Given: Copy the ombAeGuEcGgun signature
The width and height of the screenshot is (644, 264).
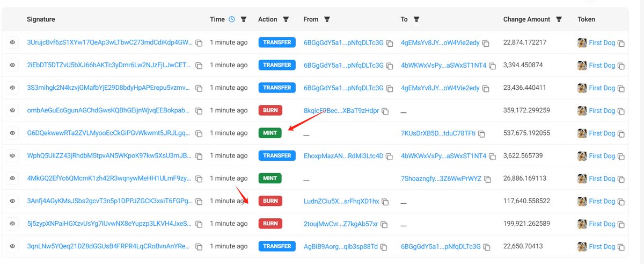Looking at the screenshot, I should click(199, 111).
